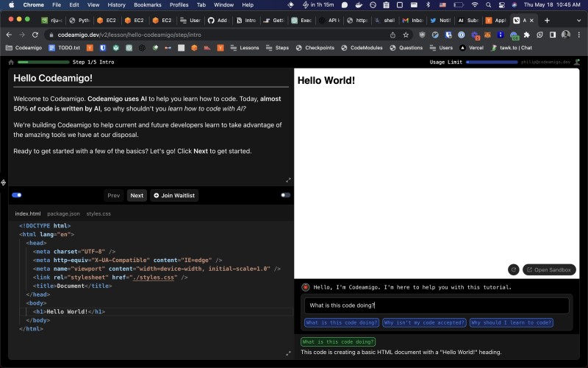The width and height of the screenshot is (588, 368).
Task: Open the Apple menu
Action: click(11, 5)
